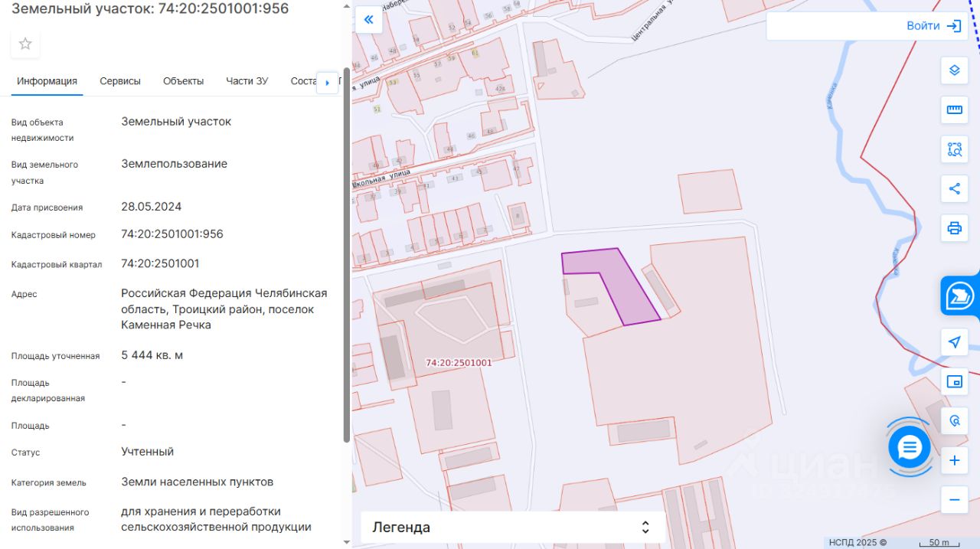Image resolution: width=980 pixels, height=549 pixels.
Task: Print the map with printer icon
Action: pos(954,228)
